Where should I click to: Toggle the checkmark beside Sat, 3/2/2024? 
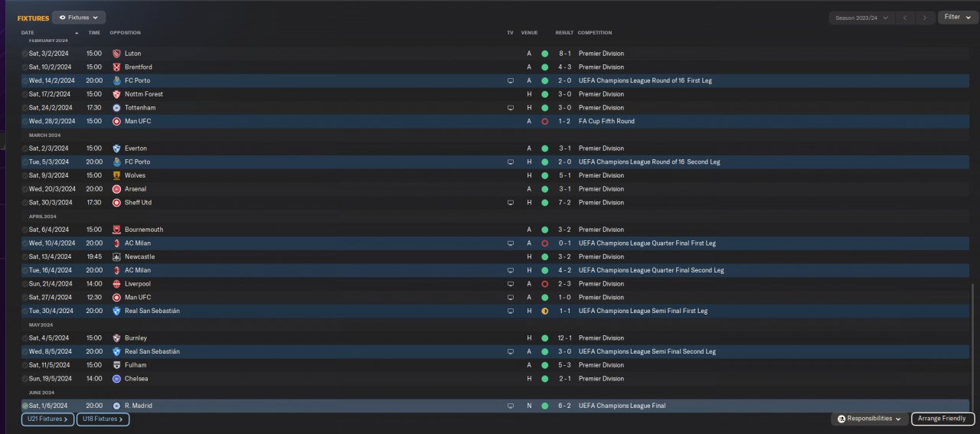24,54
